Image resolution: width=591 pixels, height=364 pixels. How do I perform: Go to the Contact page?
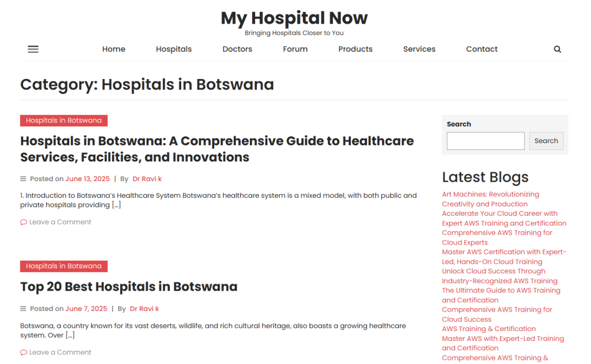point(482,49)
